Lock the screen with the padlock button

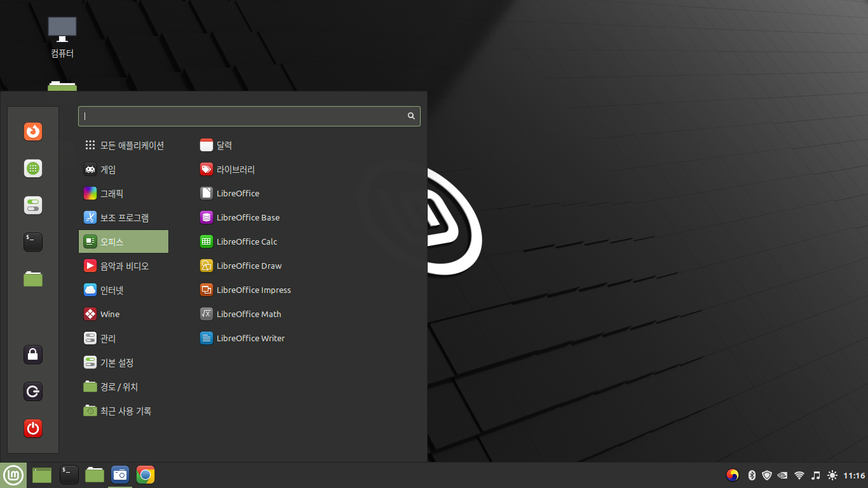pos(33,355)
